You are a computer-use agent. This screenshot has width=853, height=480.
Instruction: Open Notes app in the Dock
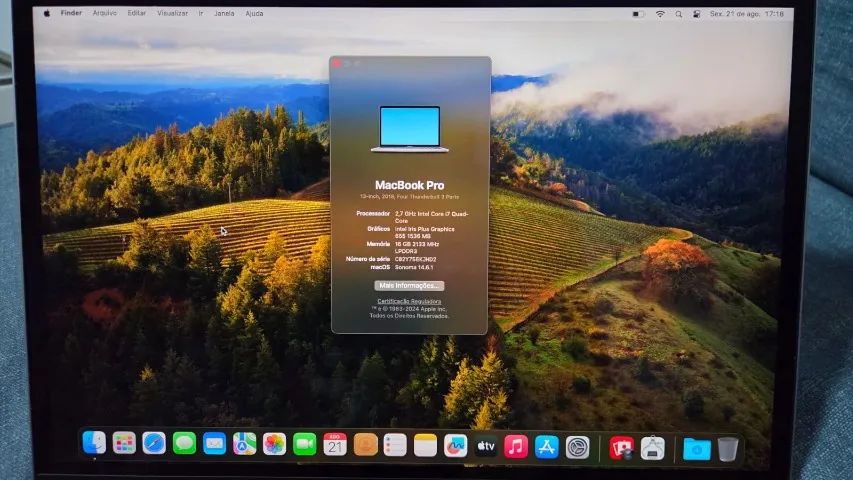click(425, 445)
